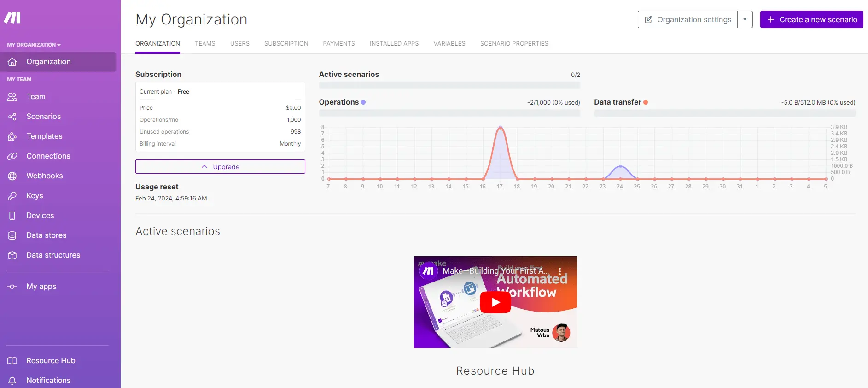Click the Notifications bell icon
This screenshot has height=388, width=868.
12,381
